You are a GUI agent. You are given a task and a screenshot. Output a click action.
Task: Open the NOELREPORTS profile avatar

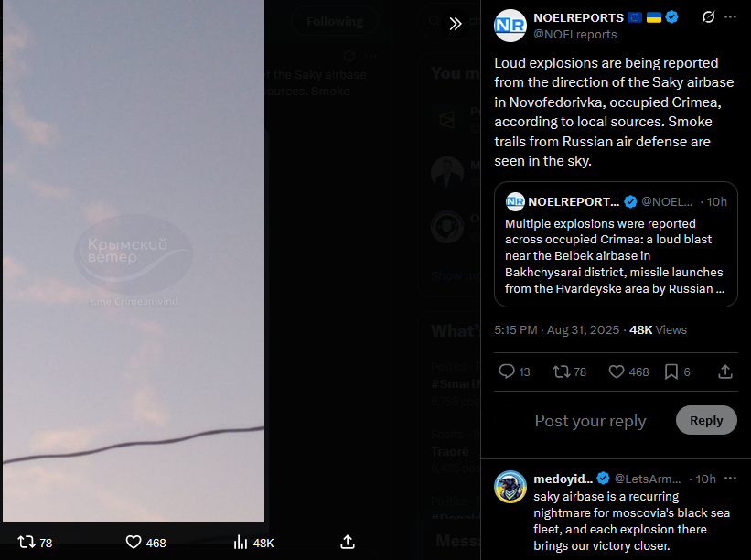point(510,26)
